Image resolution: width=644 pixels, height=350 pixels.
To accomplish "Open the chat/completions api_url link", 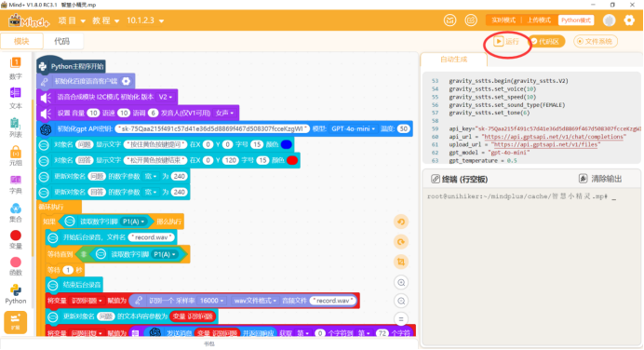I will (x=555, y=137).
